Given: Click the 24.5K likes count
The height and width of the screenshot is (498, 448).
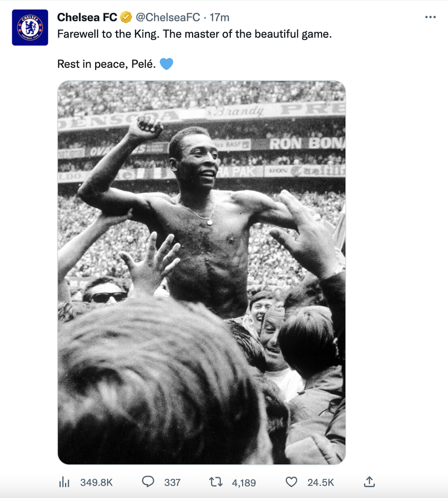Looking at the screenshot, I should (322, 482).
